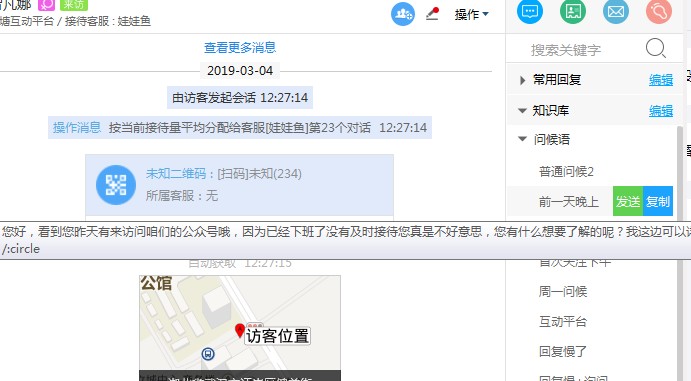Click the blue QR code icon
Image resolution: width=691 pixels, height=381 pixels.
click(116, 185)
